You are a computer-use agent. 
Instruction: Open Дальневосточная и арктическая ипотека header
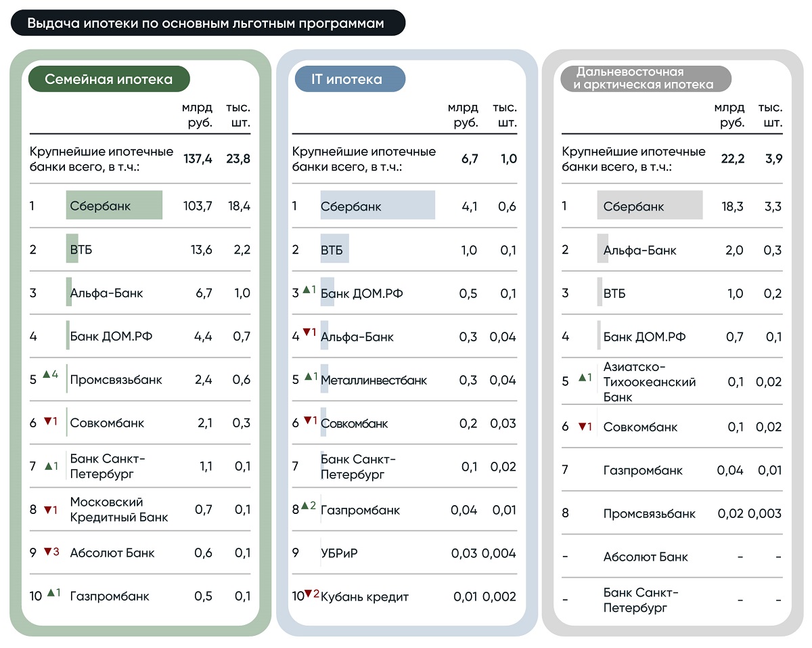coord(646,79)
